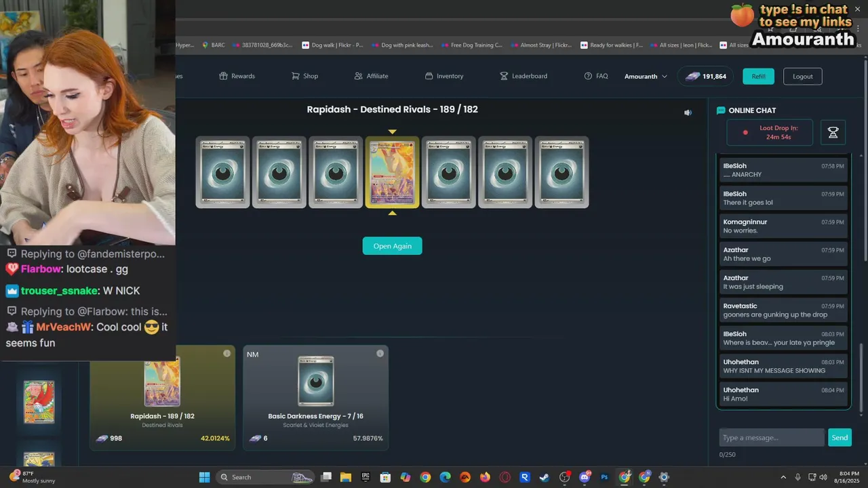The image size is (868, 488).
Task: Open File Explorer from taskbar
Action: 346,477
